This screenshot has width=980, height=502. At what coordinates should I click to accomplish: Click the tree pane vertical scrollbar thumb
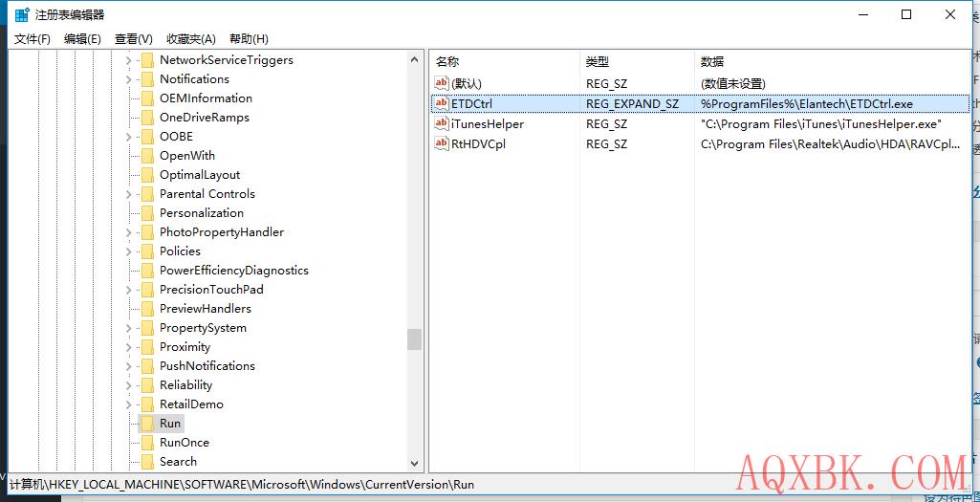[x=414, y=339]
